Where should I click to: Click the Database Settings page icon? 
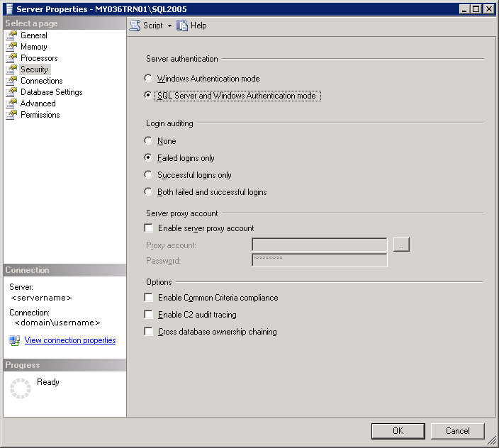(x=11, y=92)
